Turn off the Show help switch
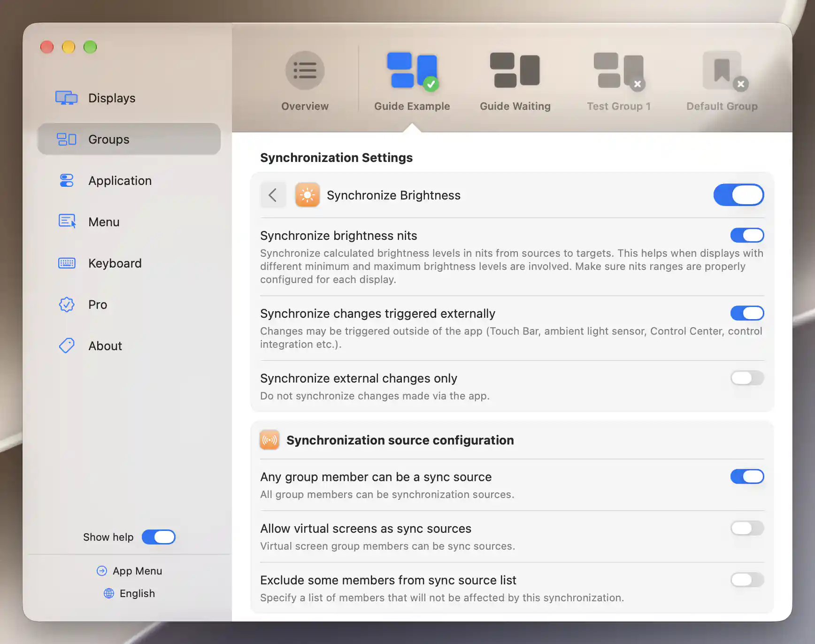 [x=159, y=537]
